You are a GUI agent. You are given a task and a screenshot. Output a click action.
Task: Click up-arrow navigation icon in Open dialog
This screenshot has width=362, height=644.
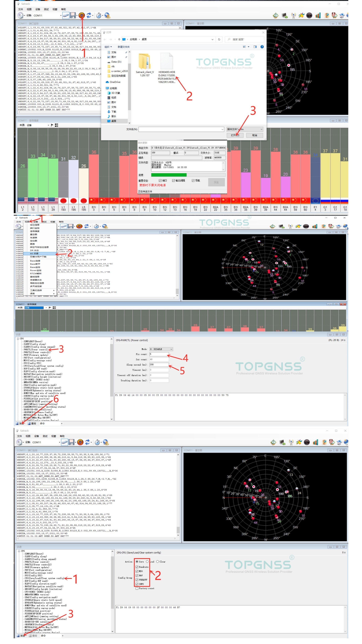click(119, 39)
